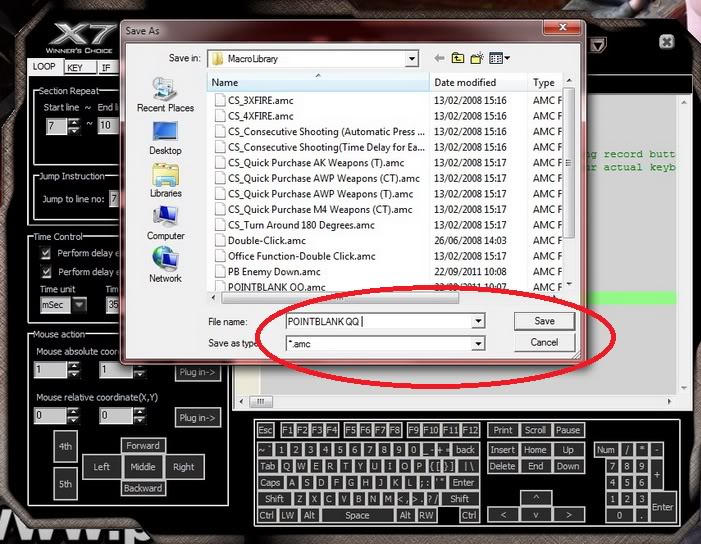Viewport: 701px width, 544px height.
Task: Close the X7 macro editor window
Action: [x=666, y=42]
